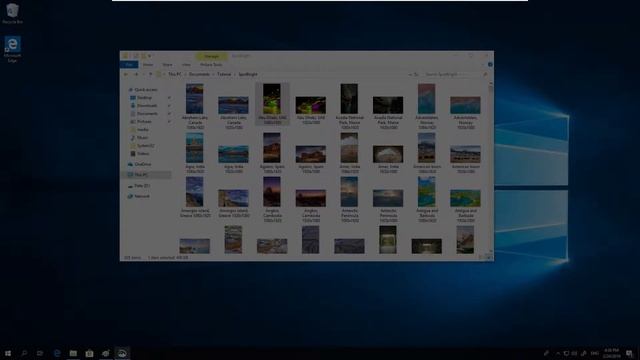This screenshot has height=360, width=640.
Task: Select portrait Antigua and Barbuda image
Action: click(427, 192)
